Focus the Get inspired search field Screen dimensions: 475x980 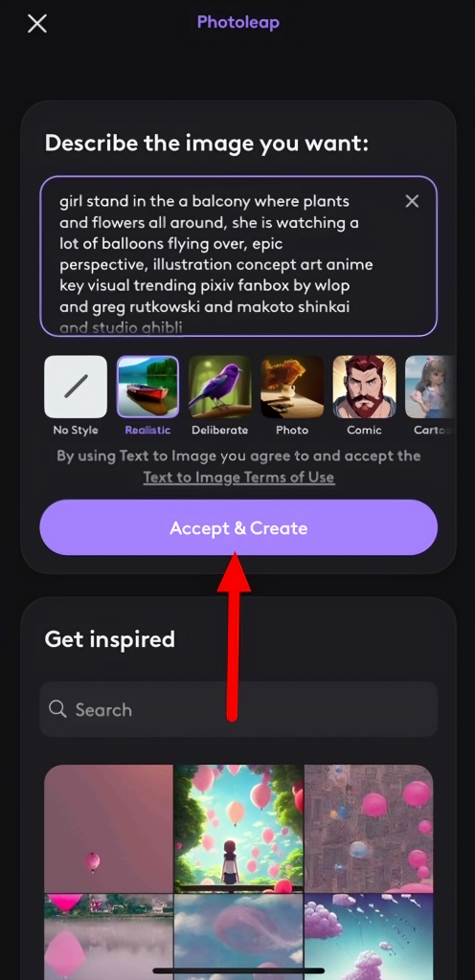pyautogui.click(x=238, y=709)
